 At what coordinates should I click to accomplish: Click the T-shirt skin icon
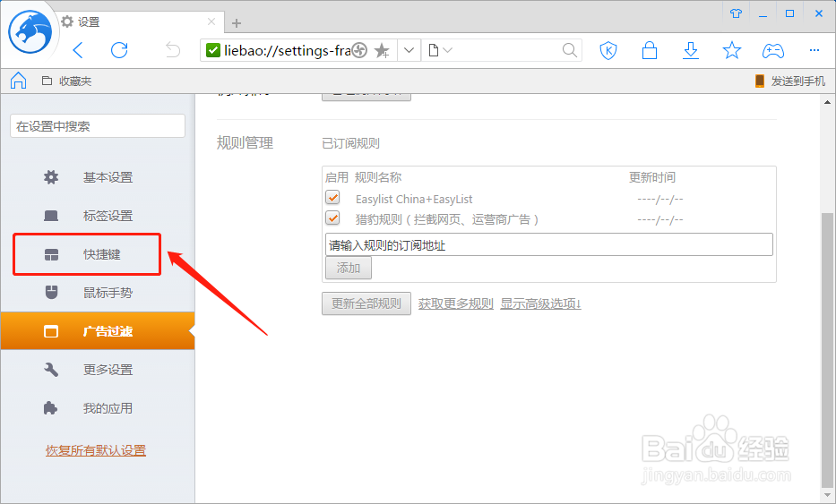point(736,13)
